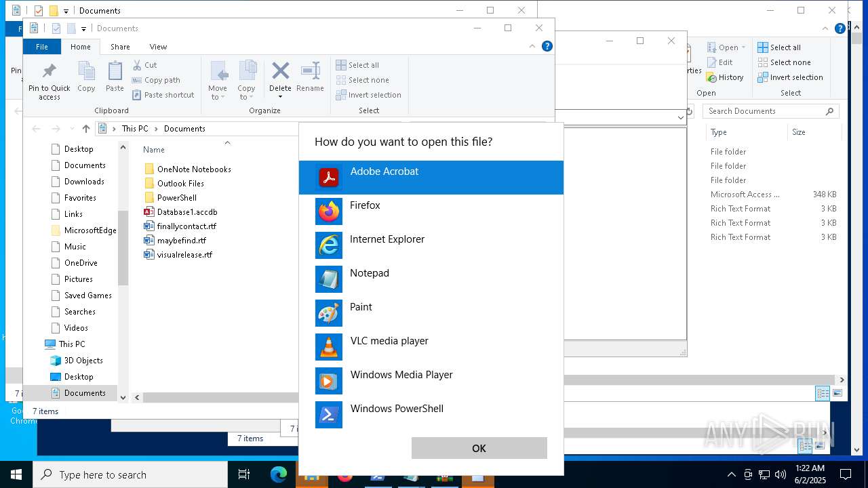Sort files by the Name column header
868x488 pixels.
point(154,150)
